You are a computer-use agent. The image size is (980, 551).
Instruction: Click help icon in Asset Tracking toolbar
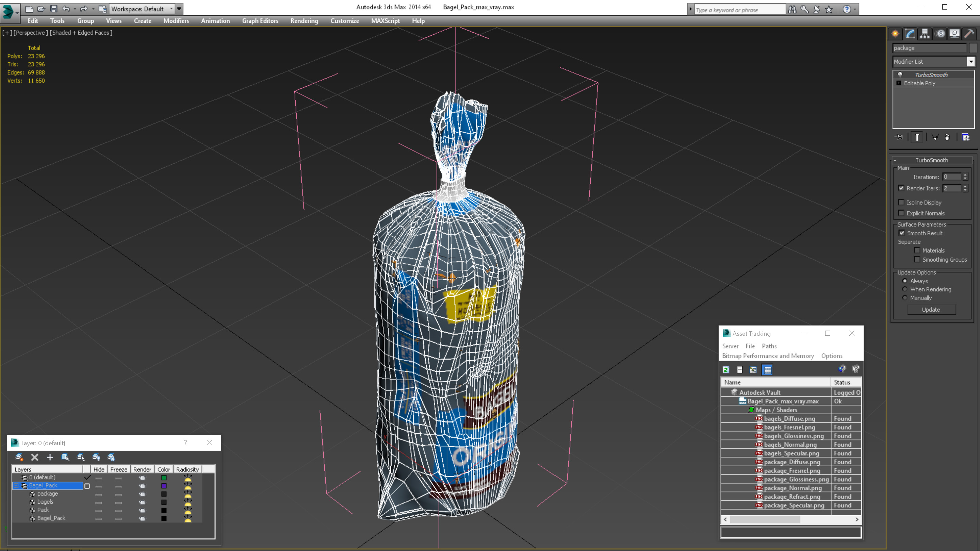pyautogui.click(x=842, y=369)
